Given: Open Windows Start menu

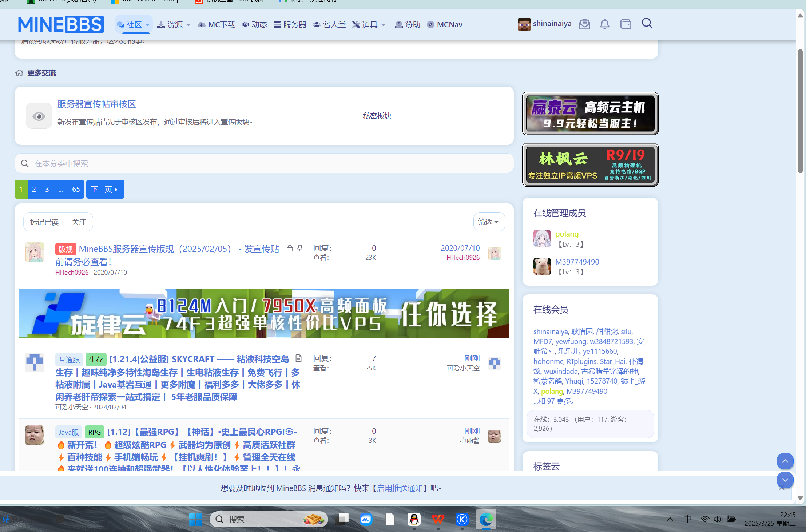Looking at the screenshot, I should (x=195, y=519).
